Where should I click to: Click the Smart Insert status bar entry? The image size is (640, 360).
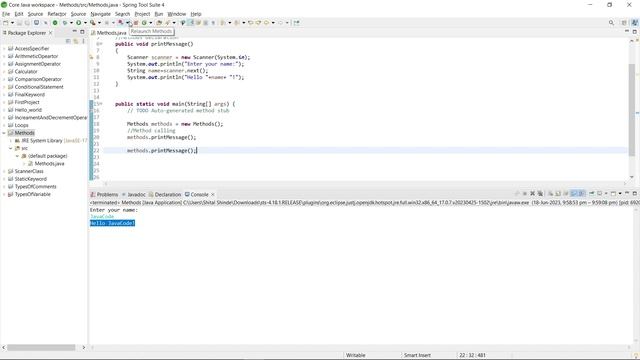pos(417,355)
